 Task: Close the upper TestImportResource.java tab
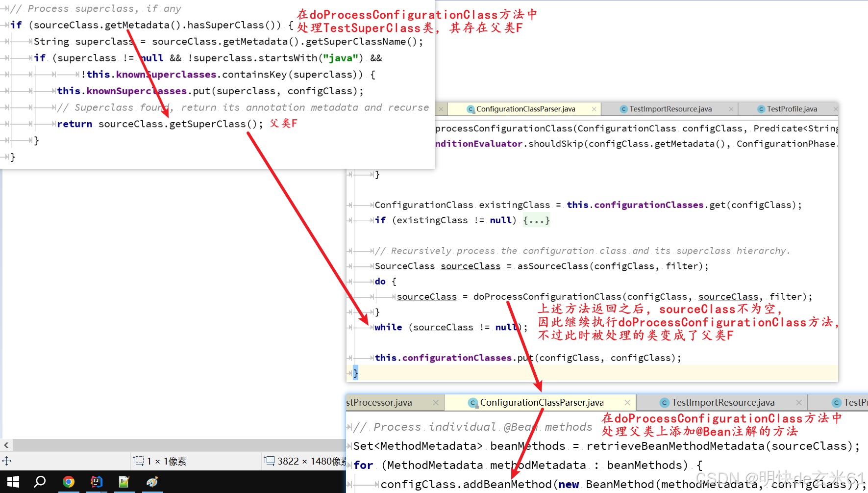click(x=731, y=109)
